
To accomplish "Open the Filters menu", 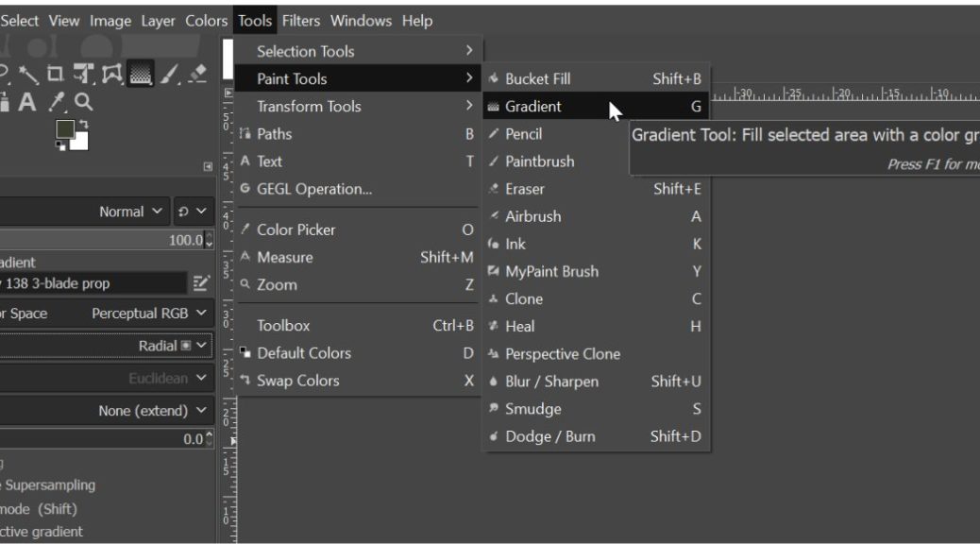I will pos(300,20).
